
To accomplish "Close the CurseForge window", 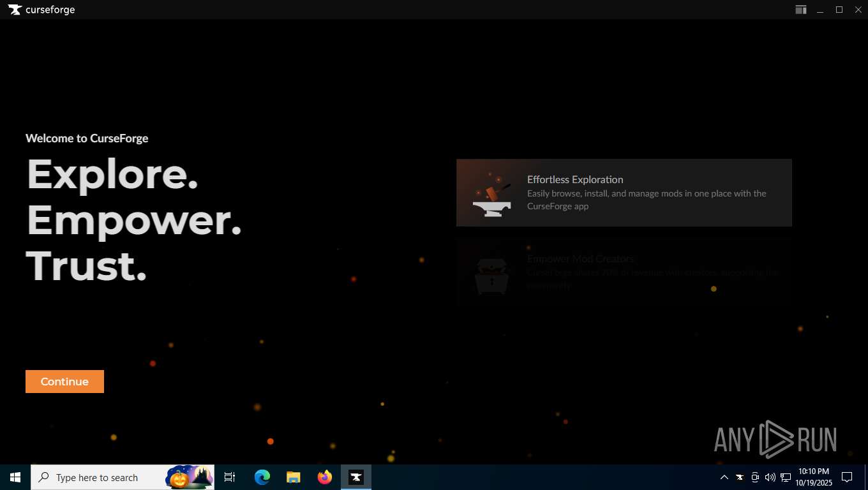I will [x=858, y=10].
